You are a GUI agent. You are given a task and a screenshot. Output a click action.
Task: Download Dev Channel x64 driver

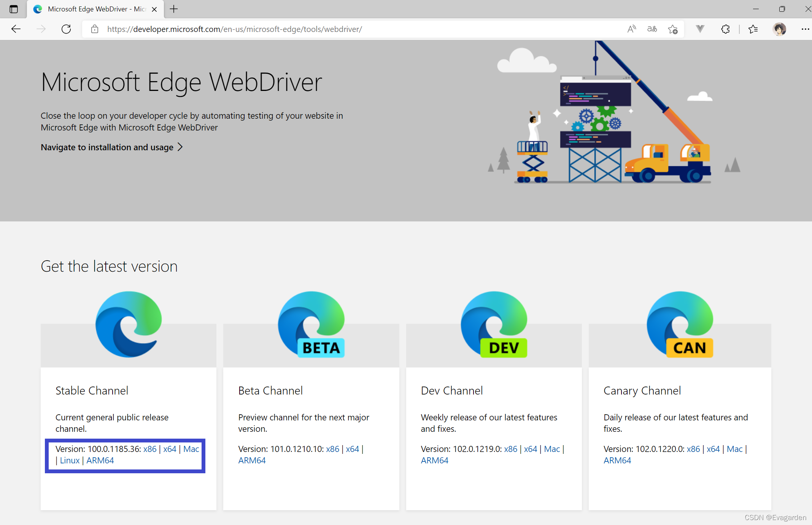click(x=531, y=449)
